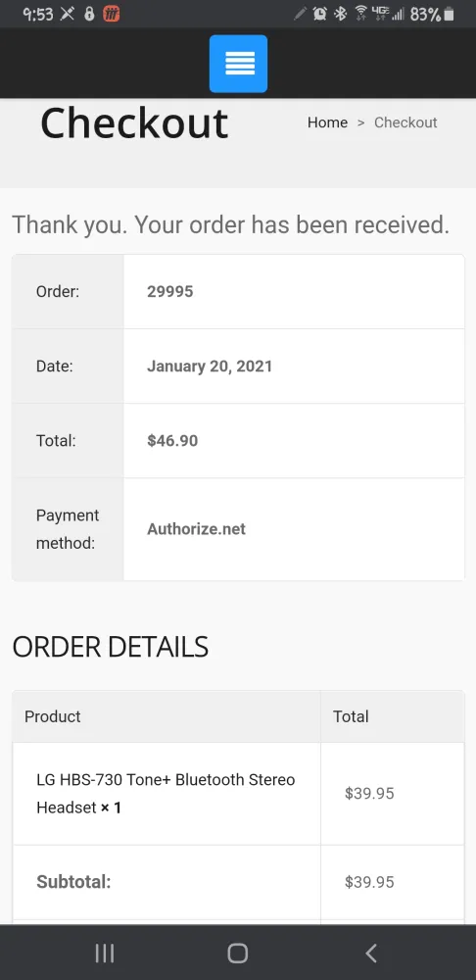Open the blue hamburger menu
This screenshot has width=476, height=980.
[x=238, y=64]
